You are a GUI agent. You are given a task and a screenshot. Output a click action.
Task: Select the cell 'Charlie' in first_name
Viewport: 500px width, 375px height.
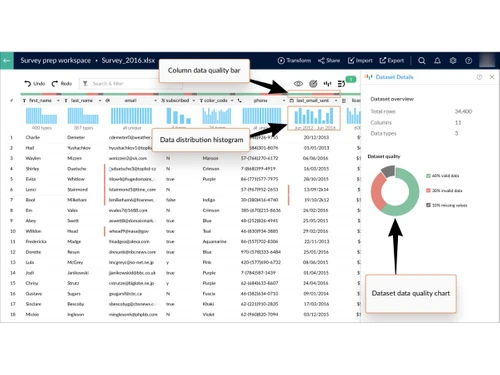point(33,137)
